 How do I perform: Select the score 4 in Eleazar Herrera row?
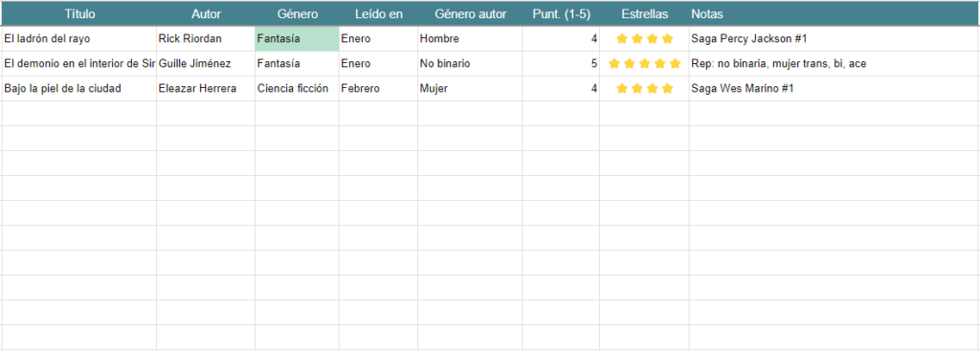561,89
